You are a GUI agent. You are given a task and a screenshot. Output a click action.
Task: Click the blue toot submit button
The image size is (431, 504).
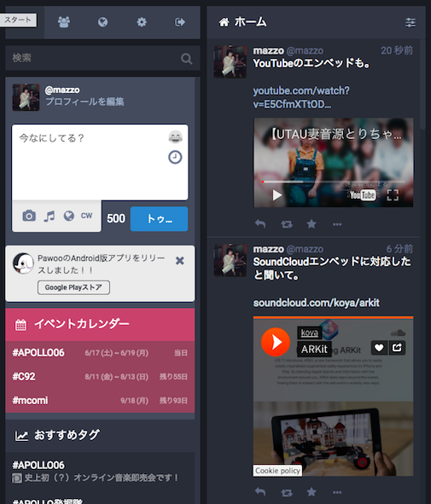(x=159, y=219)
